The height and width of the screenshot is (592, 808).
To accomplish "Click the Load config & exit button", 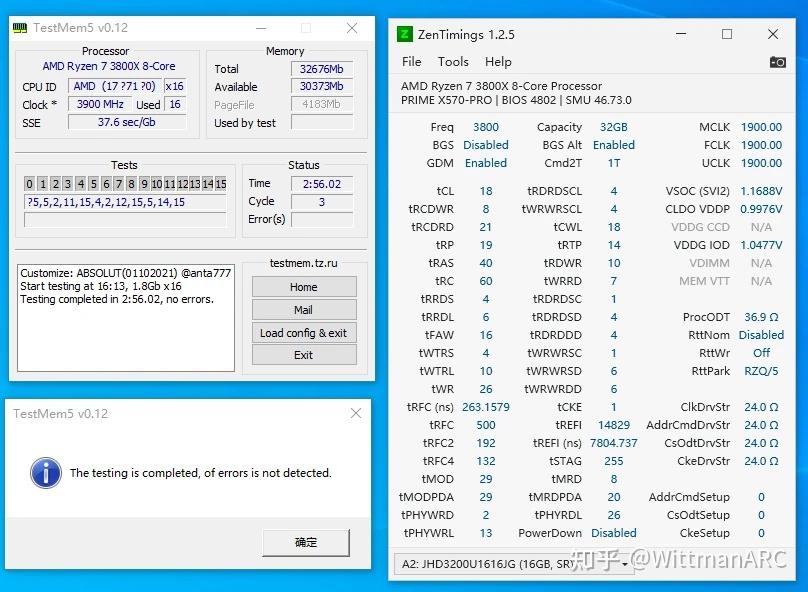I will coord(303,334).
